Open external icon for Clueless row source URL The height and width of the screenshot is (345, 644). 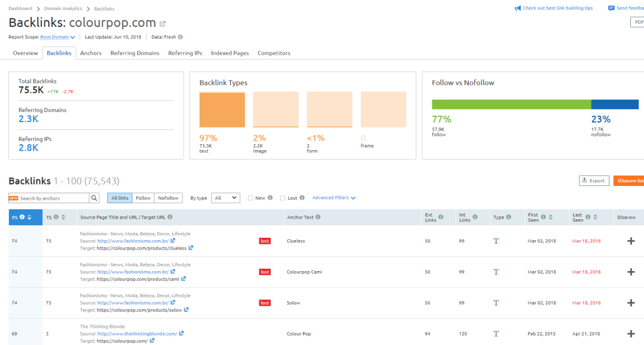173,241
